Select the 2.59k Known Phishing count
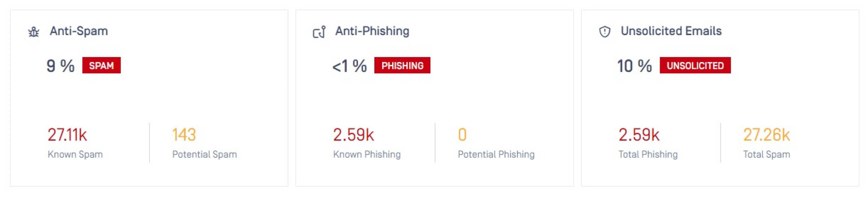 click(354, 135)
